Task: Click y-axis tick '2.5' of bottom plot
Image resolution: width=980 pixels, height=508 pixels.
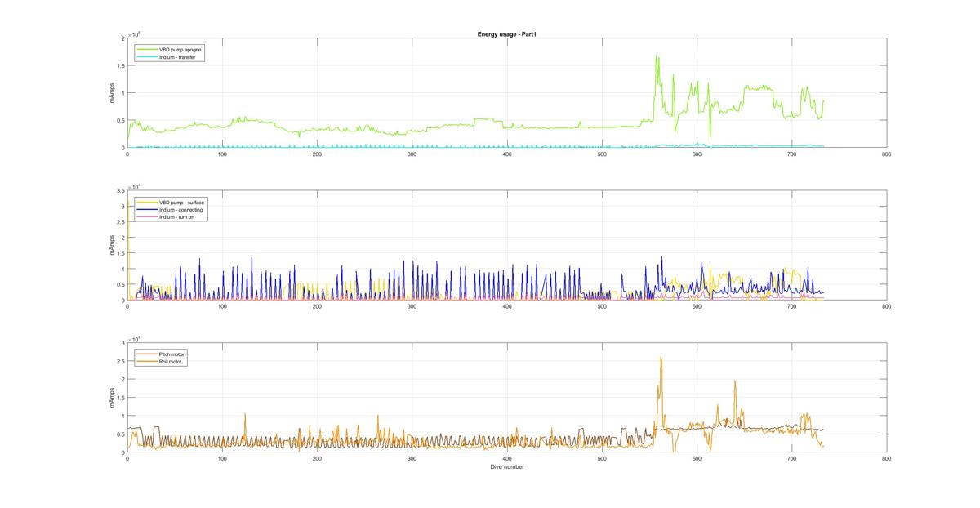Action: pyautogui.click(x=120, y=361)
